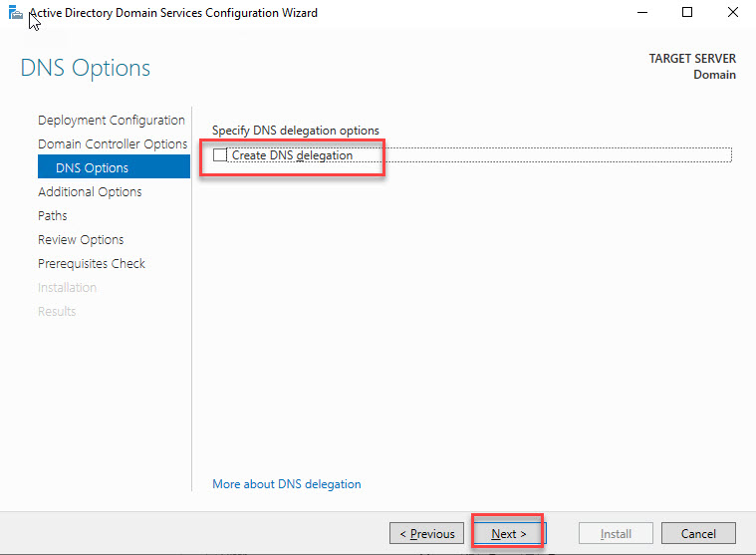Maximize the wizard window

tap(686, 13)
